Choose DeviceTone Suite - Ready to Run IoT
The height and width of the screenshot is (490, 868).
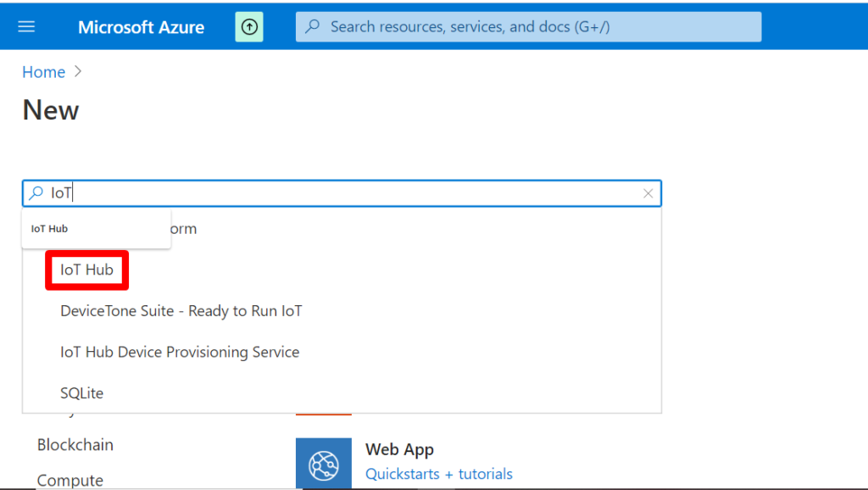click(x=181, y=311)
